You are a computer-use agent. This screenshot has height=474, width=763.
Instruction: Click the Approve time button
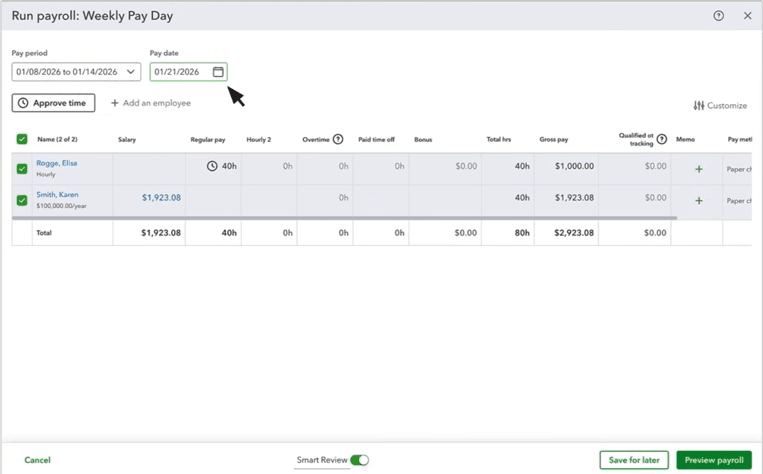54,103
